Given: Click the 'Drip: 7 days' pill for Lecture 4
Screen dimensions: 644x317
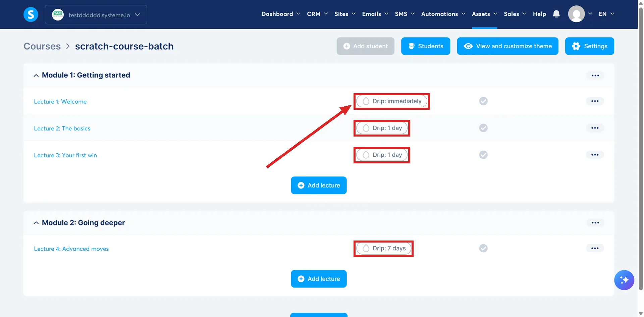Looking at the screenshot, I should click(383, 248).
